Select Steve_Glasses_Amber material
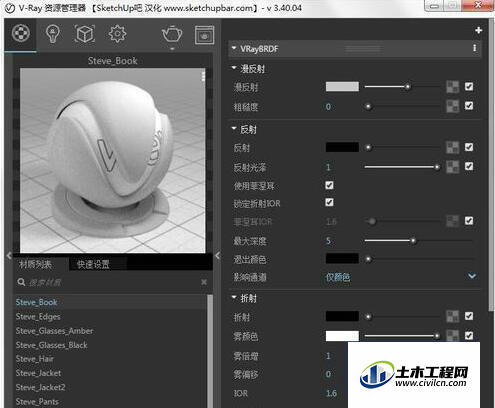The height and width of the screenshot is (408, 495). 54,331
